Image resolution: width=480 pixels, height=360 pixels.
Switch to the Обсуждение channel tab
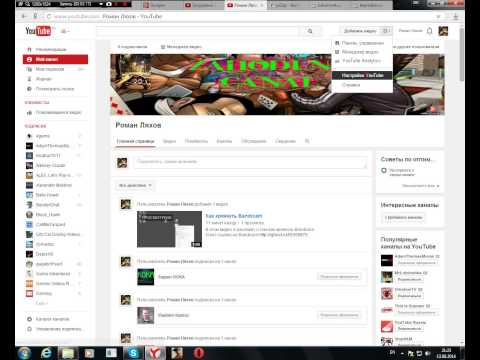click(x=254, y=141)
